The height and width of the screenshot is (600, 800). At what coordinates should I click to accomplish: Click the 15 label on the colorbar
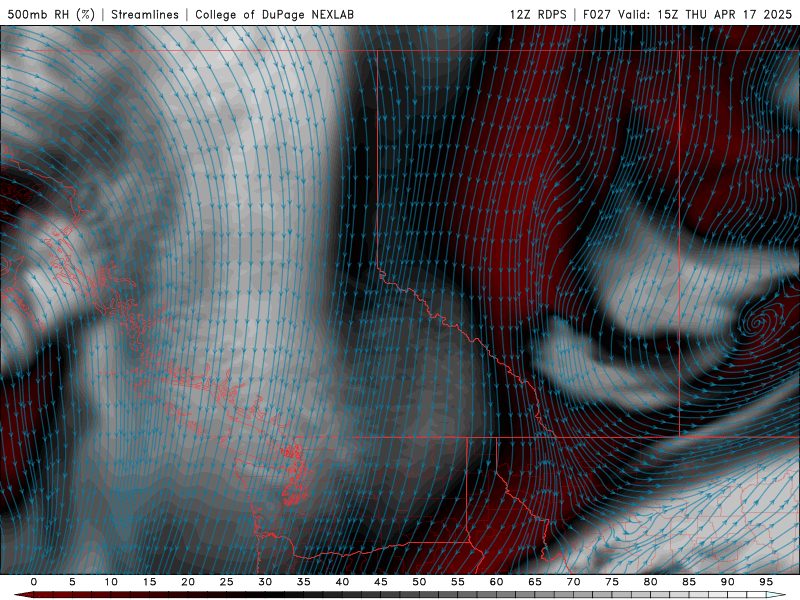click(x=149, y=582)
